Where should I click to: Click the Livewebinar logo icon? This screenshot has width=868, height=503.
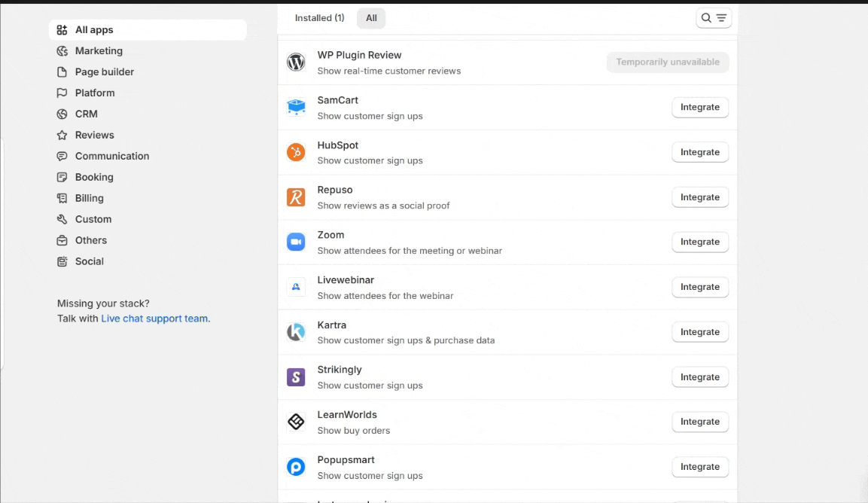click(x=296, y=287)
